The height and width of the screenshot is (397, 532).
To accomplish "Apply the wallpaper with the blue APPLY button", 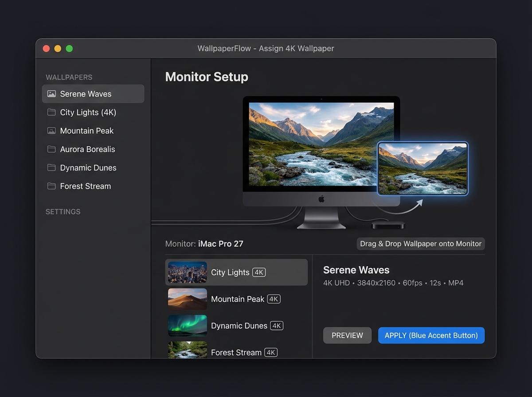I will coord(431,335).
